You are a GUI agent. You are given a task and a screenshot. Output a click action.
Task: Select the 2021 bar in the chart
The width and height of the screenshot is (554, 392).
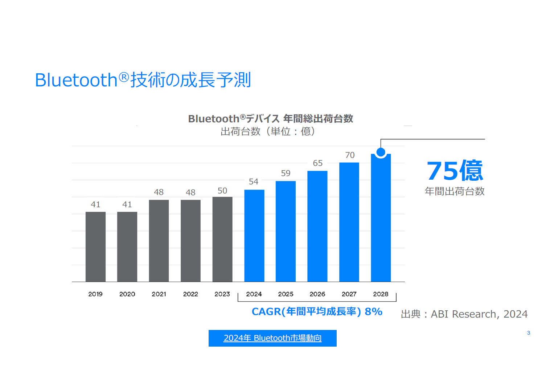[x=159, y=241]
